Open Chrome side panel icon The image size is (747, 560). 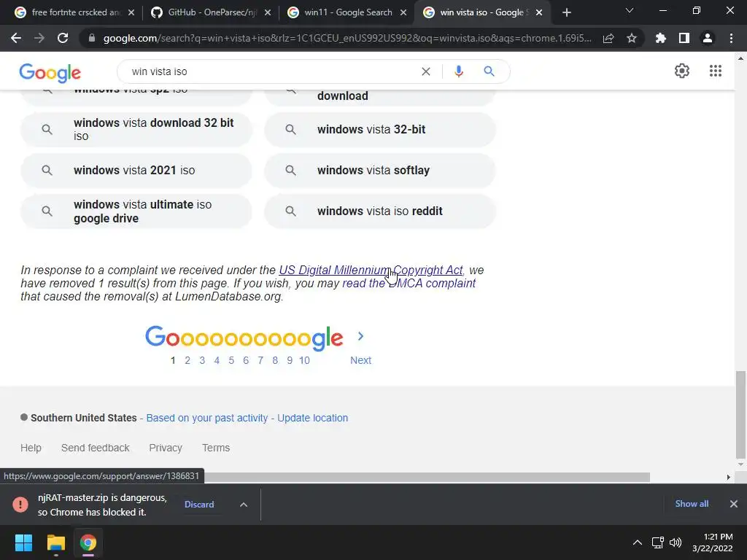[684, 38]
